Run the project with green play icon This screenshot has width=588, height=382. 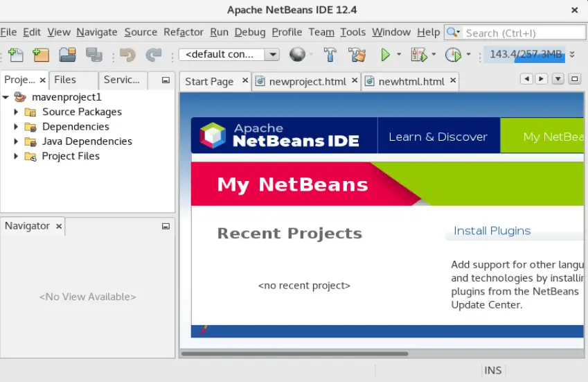click(385, 55)
